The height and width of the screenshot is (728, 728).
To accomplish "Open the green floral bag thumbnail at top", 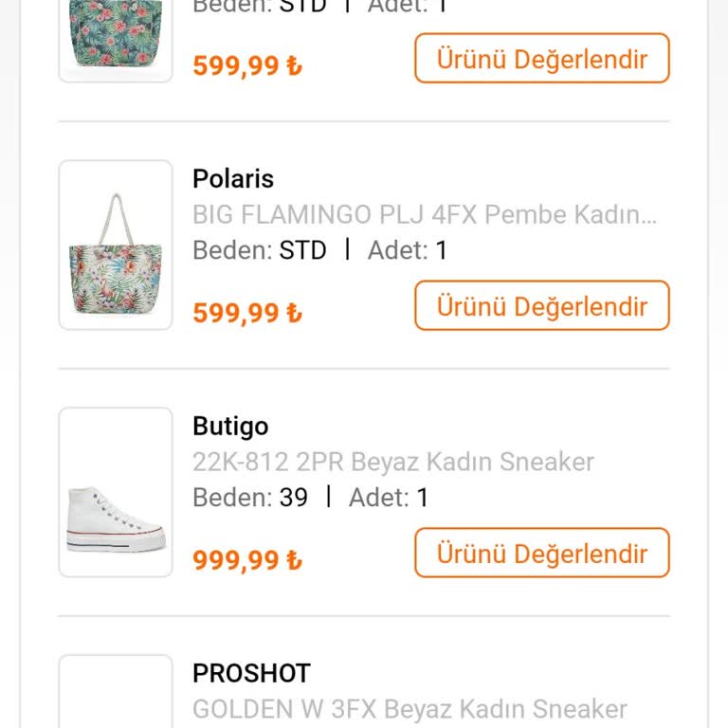I will tap(116, 38).
